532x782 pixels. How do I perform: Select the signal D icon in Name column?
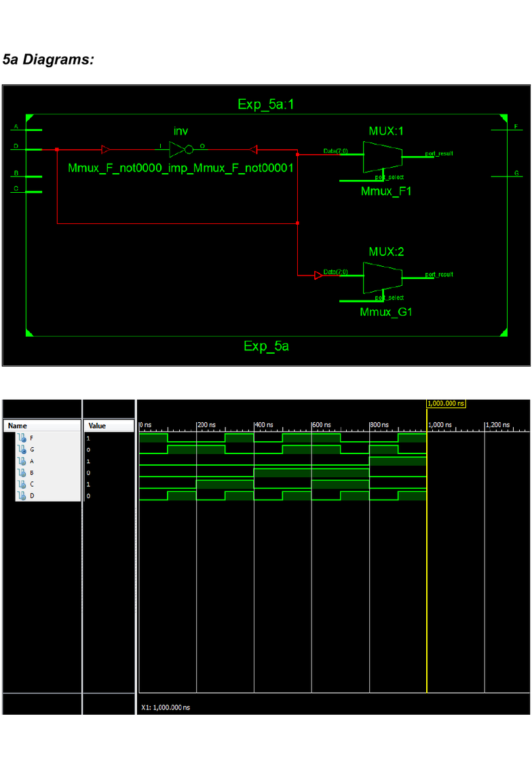pos(22,496)
